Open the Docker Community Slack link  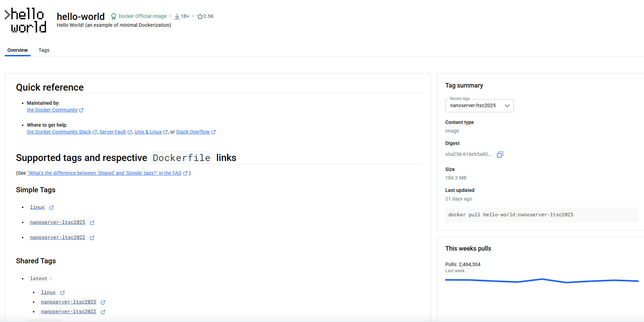click(x=59, y=132)
